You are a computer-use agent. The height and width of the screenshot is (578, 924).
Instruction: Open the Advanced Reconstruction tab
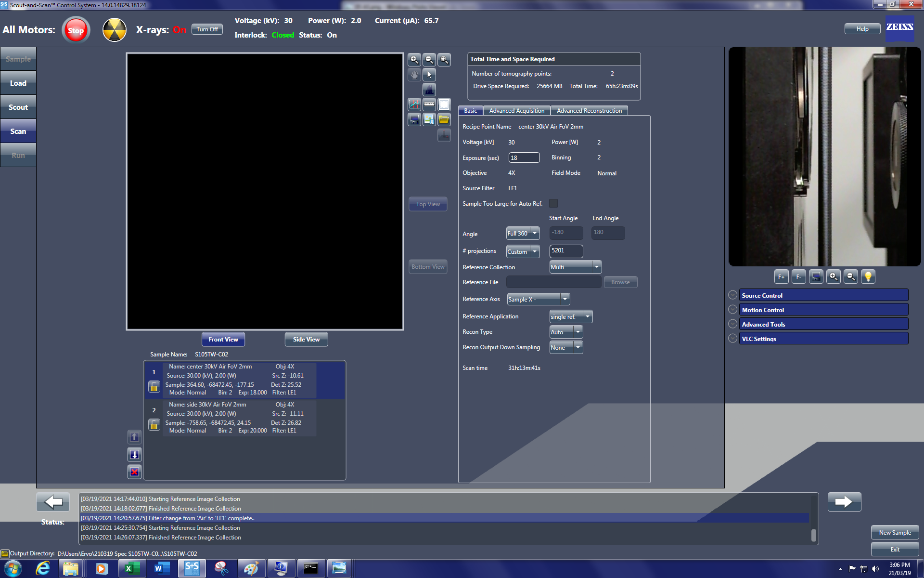pyautogui.click(x=589, y=111)
